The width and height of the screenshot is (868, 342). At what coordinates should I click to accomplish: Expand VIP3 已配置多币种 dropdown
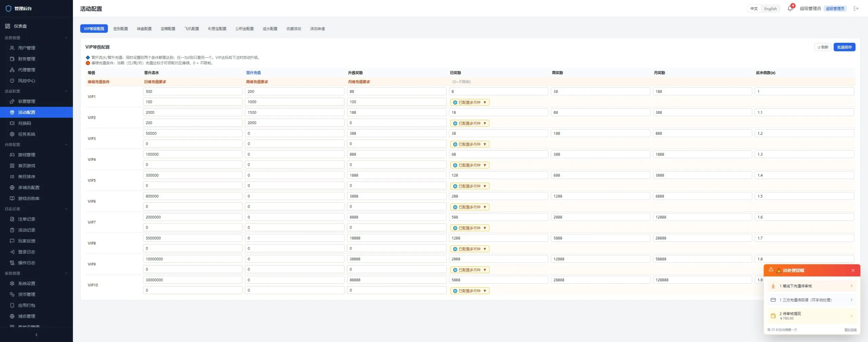(x=470, y=144)
